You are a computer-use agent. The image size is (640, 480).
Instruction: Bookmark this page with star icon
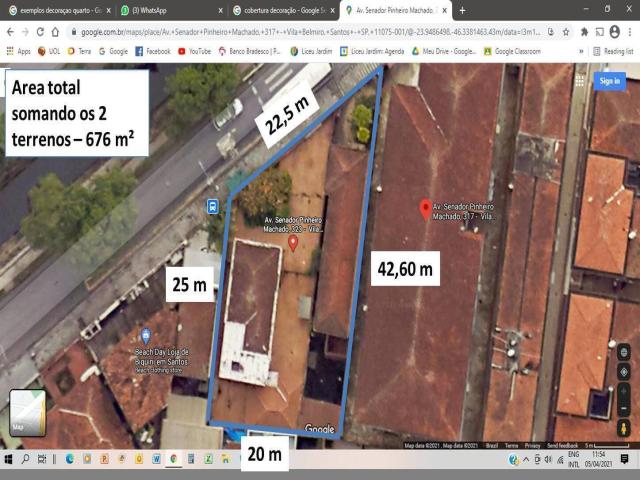(566, 32)
